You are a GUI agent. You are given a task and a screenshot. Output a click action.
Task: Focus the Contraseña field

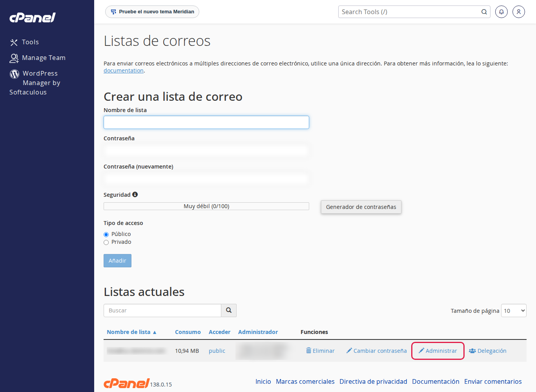pos(206,151)
